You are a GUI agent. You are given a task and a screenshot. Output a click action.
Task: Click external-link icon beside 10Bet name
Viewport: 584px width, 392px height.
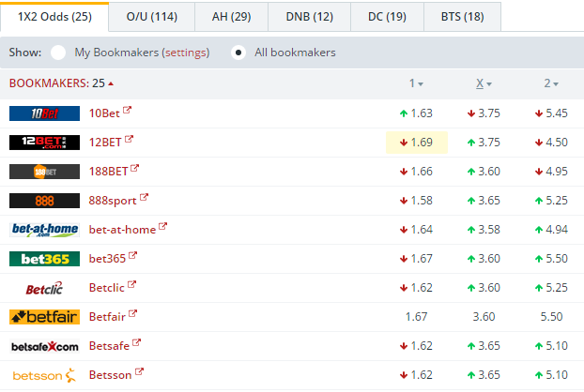tap(127, 110)
